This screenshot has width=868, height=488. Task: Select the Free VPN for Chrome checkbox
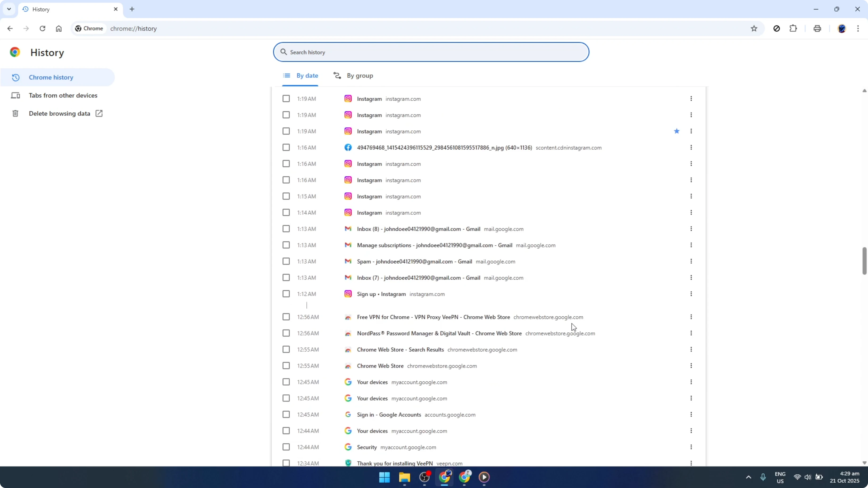click(x=286, y=317)
